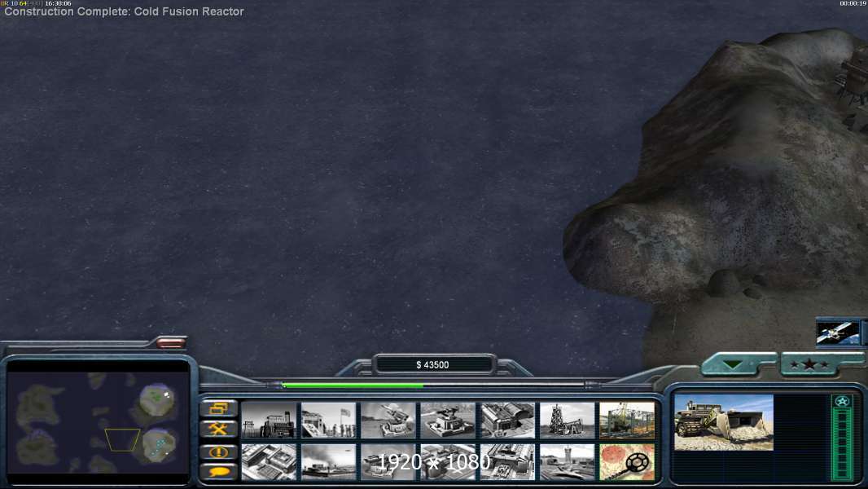The image size is (868, 489).
Task: Choose the oil derrick tower build icon
Action: coord(568,421)
